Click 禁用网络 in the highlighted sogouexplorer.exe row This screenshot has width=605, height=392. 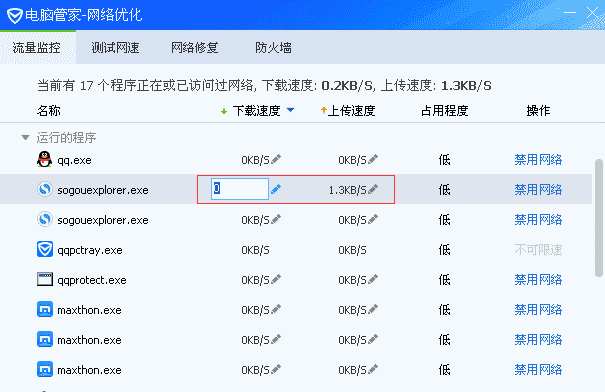tap(538, 189)
